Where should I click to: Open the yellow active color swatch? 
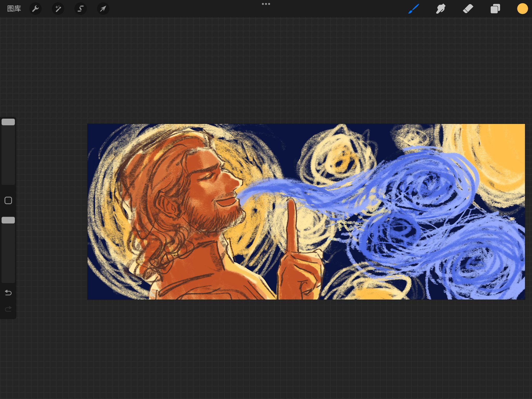point(522,9)
